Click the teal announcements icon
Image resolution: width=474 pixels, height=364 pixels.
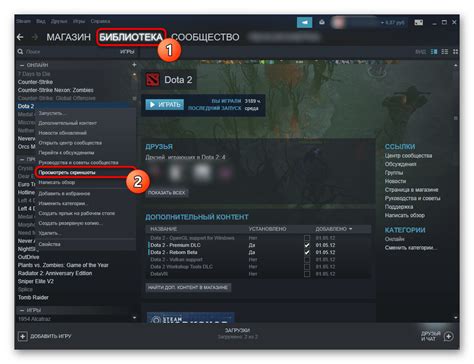tap(304, 22)
